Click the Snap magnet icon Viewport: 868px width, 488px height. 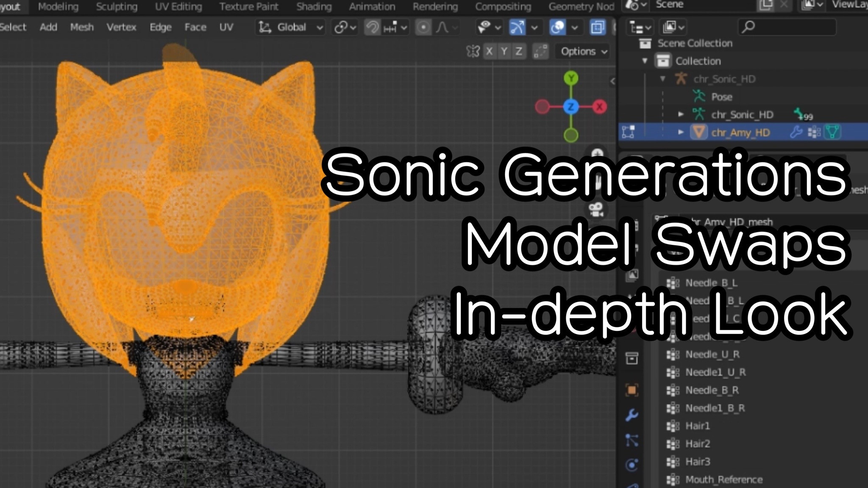point(372,28)
